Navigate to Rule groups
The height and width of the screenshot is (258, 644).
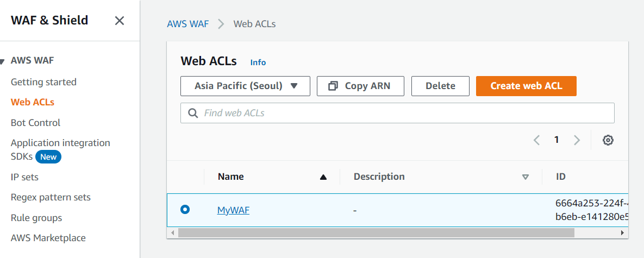tap(36, 218)
